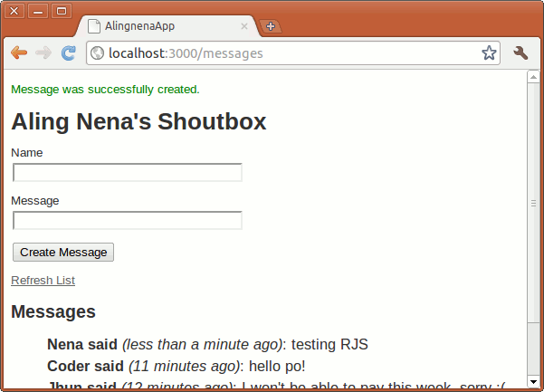Bookmark this page with the star icon
Viewport: 544px width, 392px height.
489,53
